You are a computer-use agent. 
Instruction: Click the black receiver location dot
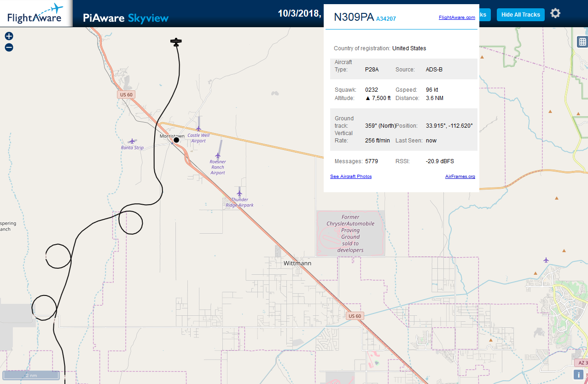coord(176,140)
